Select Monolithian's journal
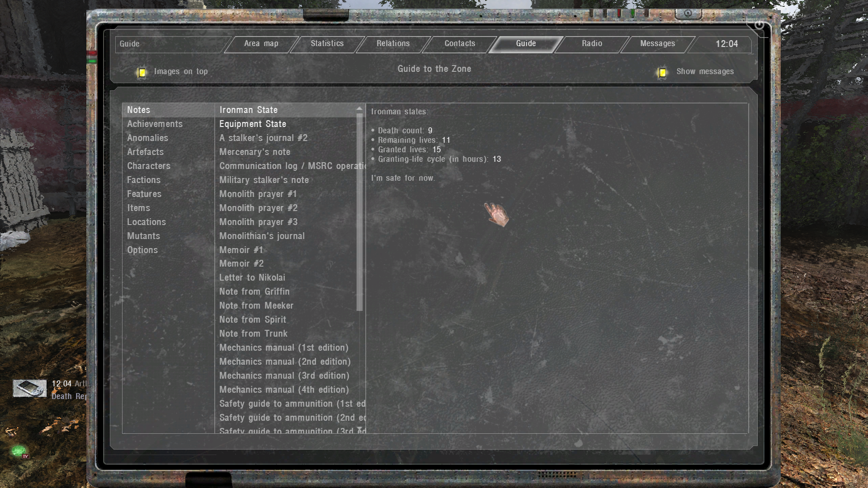The width and height of the screenshot is (868, 488). coord(286,236)
